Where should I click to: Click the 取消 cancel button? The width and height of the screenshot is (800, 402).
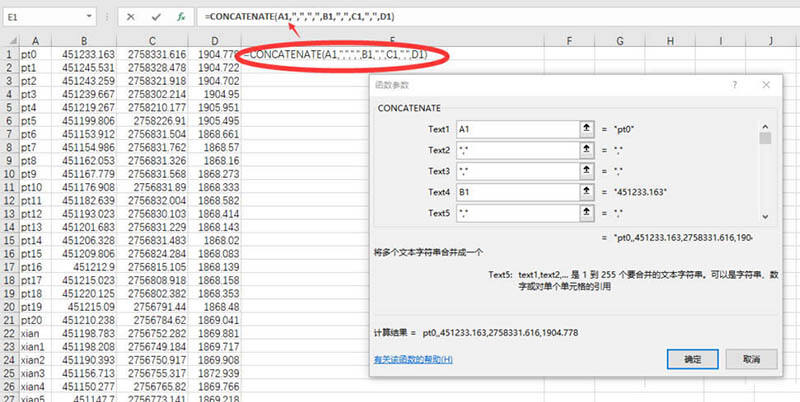(x=752, y=359)
